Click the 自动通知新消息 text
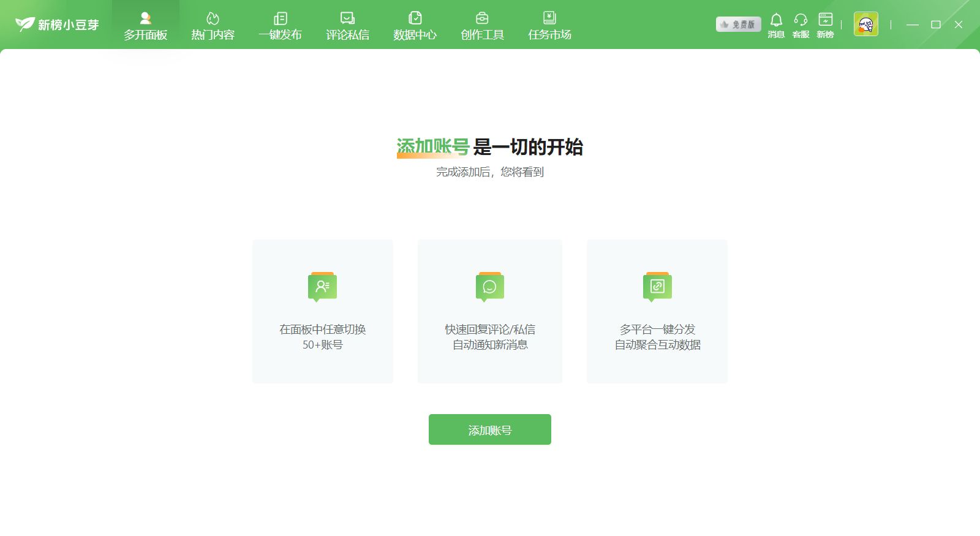The image size is (980, 536). click(490, 345)
